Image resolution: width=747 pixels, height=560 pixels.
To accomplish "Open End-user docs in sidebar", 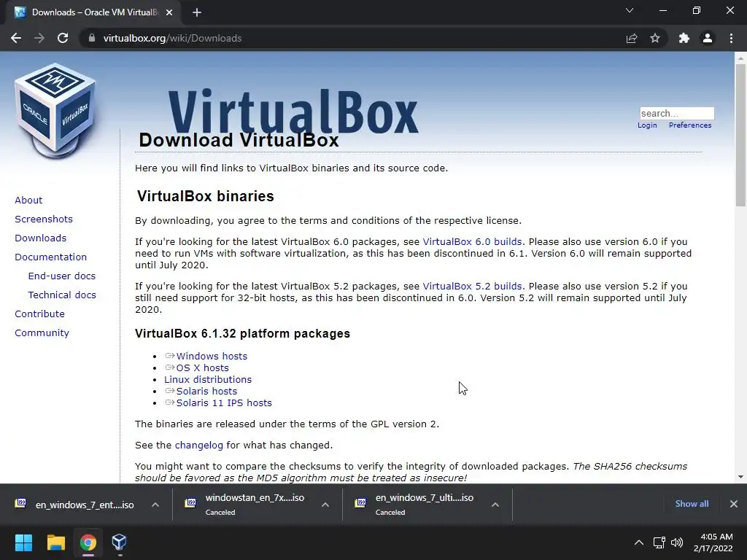I will 62,276.
